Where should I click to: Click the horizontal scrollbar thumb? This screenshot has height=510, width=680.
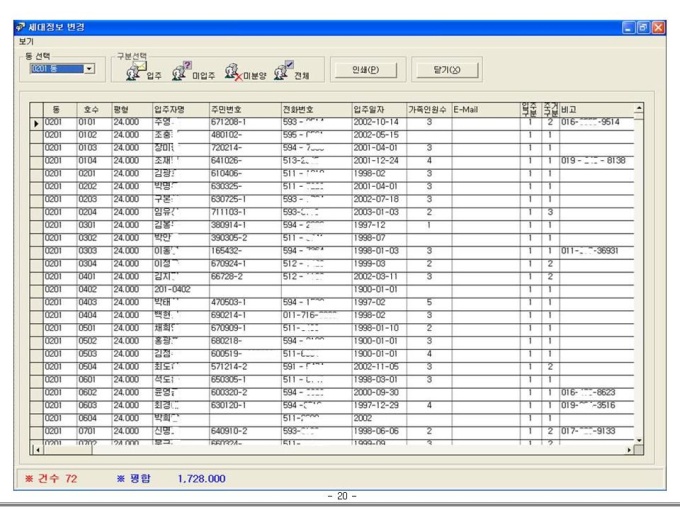(x=68, y=450)
